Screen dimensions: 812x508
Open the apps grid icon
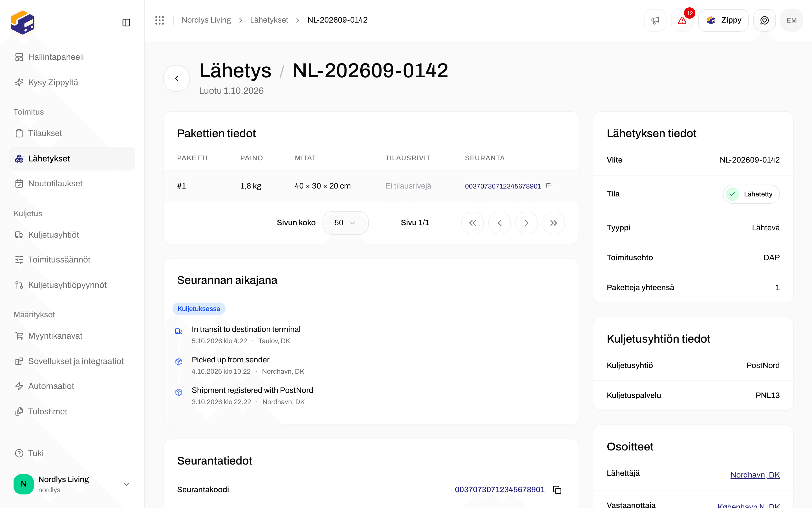coord(159,20)
